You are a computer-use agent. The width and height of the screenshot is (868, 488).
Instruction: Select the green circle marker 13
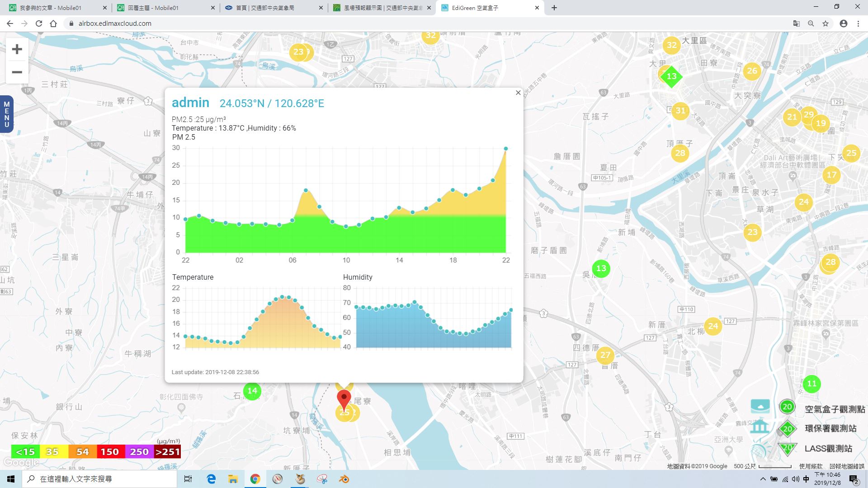(601, 268)
